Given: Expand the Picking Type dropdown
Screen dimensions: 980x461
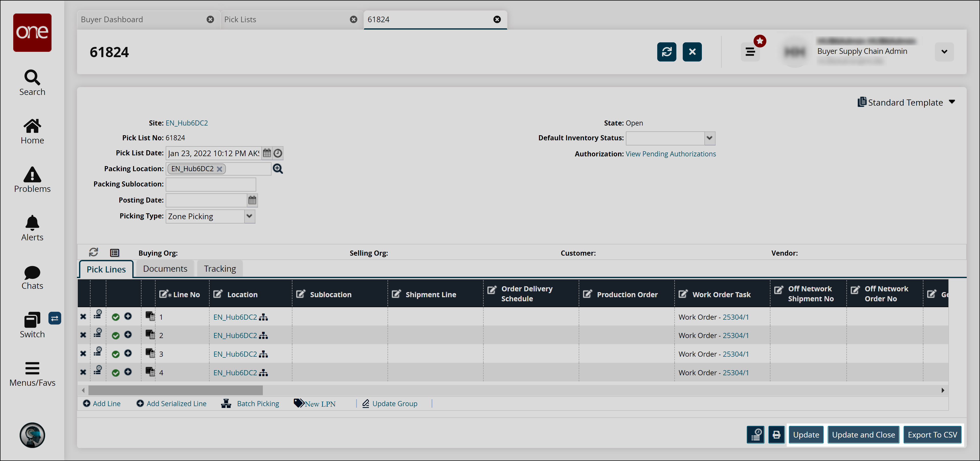Looking at the screenshot, I should pyautogui.click(x=249, y=216).
